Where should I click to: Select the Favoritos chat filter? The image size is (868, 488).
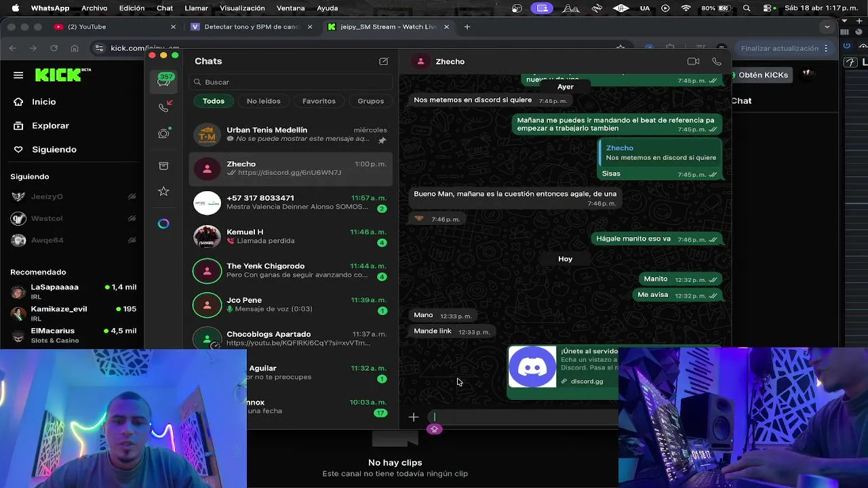pos(319,101)
